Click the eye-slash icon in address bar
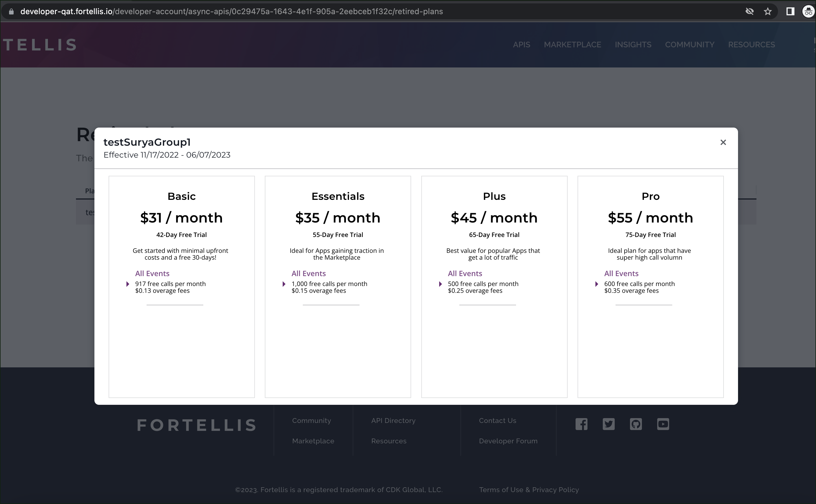This screenshot has width=816, height=504. (750, 12)
